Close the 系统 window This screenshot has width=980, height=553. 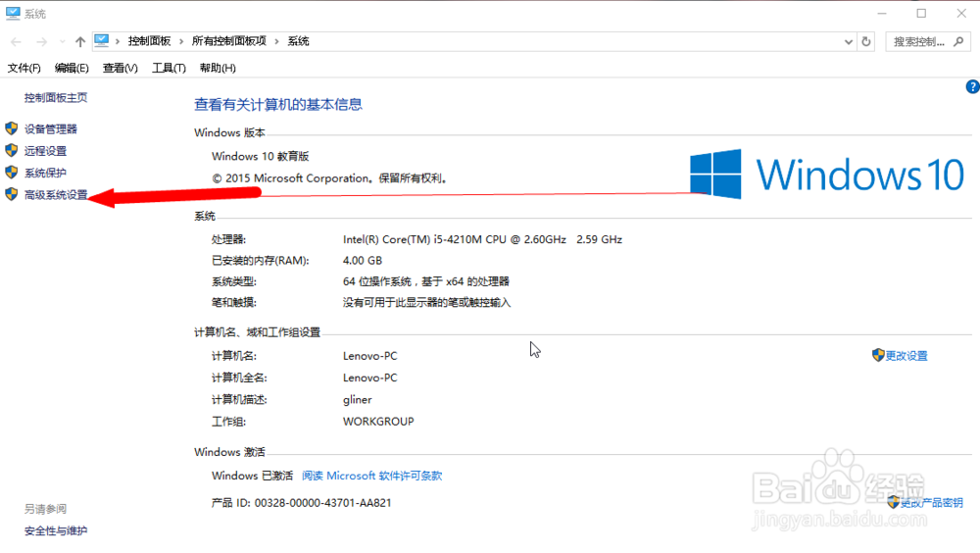point(961,13)
